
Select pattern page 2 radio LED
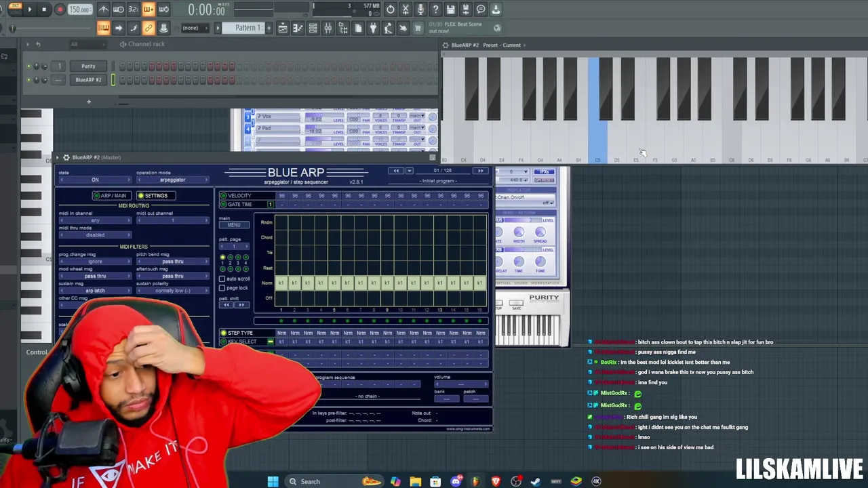click(231, 258)
